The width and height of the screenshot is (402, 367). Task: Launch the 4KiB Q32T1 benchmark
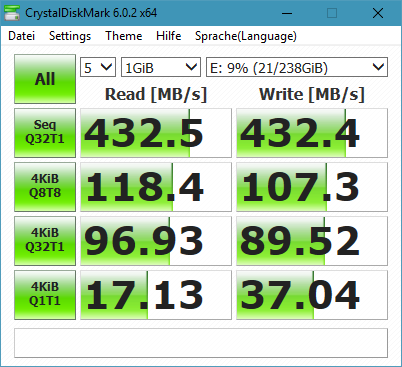[x=45, y=241]
